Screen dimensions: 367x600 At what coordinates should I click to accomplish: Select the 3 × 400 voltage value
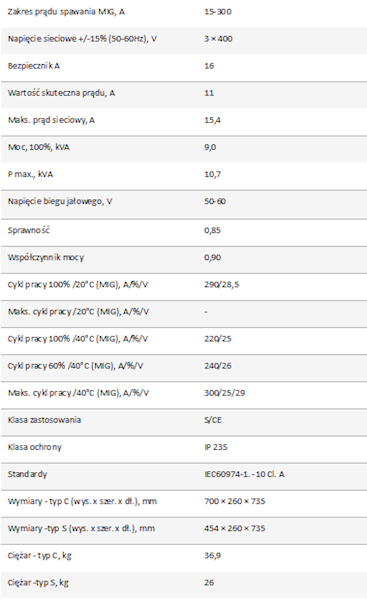tap(218, 39)
